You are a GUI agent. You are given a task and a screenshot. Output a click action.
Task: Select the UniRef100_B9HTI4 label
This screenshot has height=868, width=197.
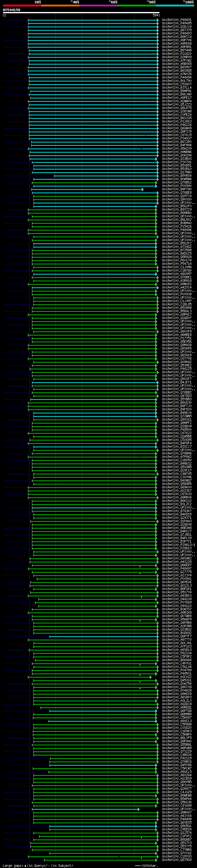tap(176, 37)
